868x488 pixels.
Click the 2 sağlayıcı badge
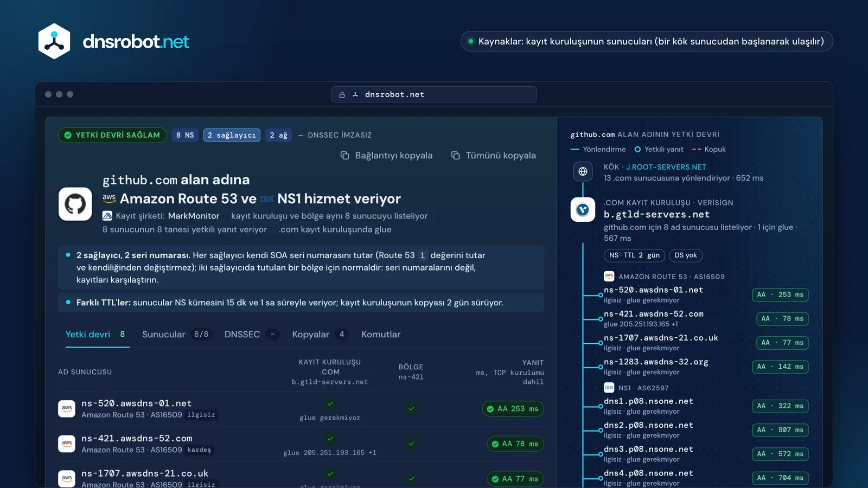tap(232, 135)
